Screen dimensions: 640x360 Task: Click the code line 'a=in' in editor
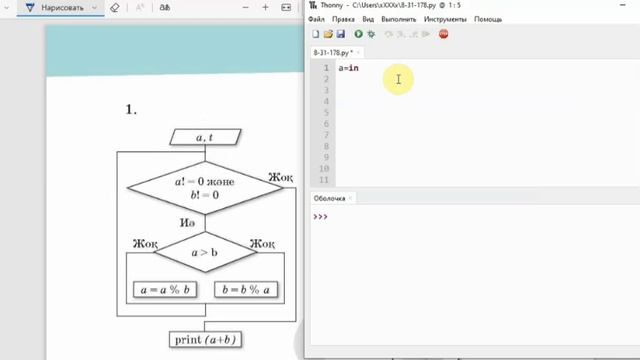point(349,68)
